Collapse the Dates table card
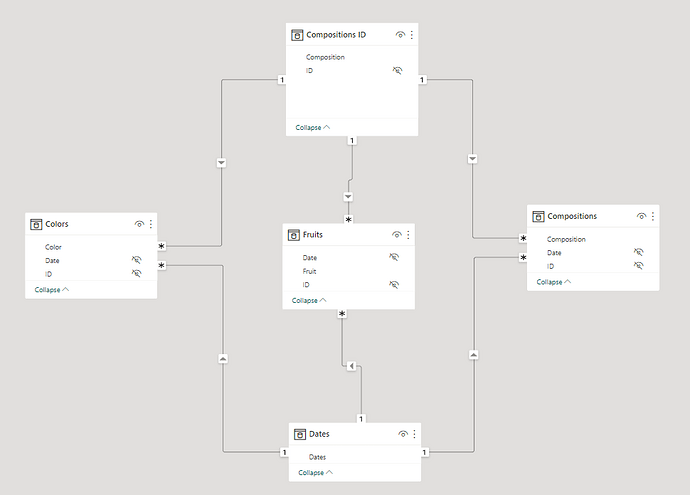The width and height of the screenshot is (690, 495). pyautogui.click(x=315, y=472)
